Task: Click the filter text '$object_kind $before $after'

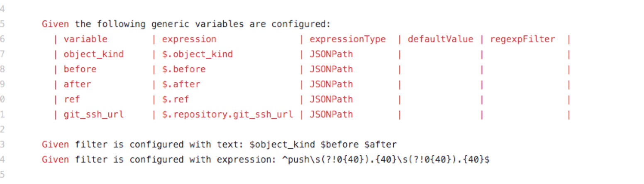Action: pyautogui.click(x=324, y=145)
